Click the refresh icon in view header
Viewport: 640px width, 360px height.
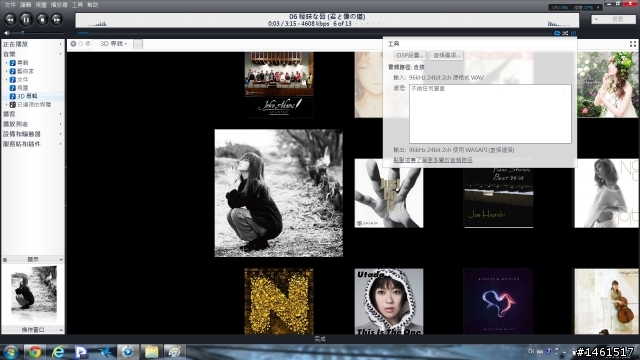pos(88,44)
